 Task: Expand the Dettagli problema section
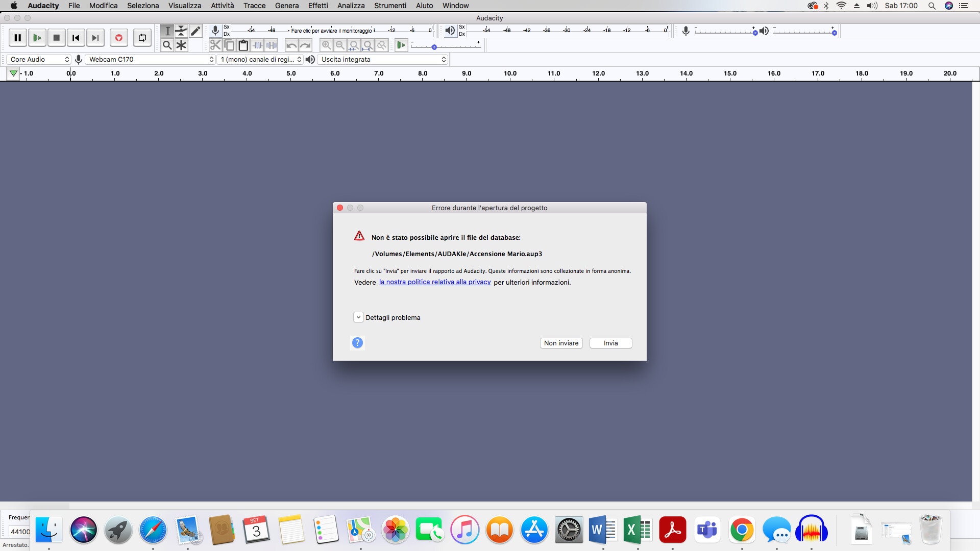[358, 317]
